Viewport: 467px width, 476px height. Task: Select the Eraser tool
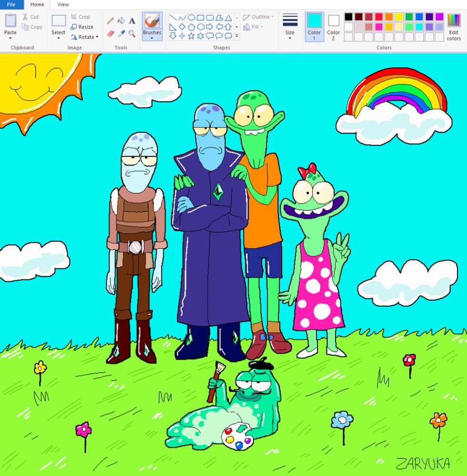[110, 33]
